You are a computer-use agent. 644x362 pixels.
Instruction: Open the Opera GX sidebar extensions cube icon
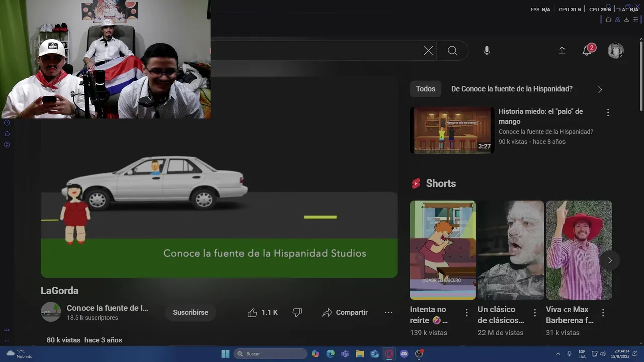[7, 134]
